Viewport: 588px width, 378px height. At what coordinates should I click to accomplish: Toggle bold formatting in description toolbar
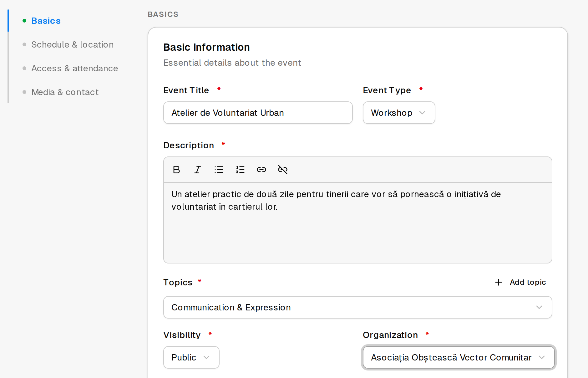point(176,170)
